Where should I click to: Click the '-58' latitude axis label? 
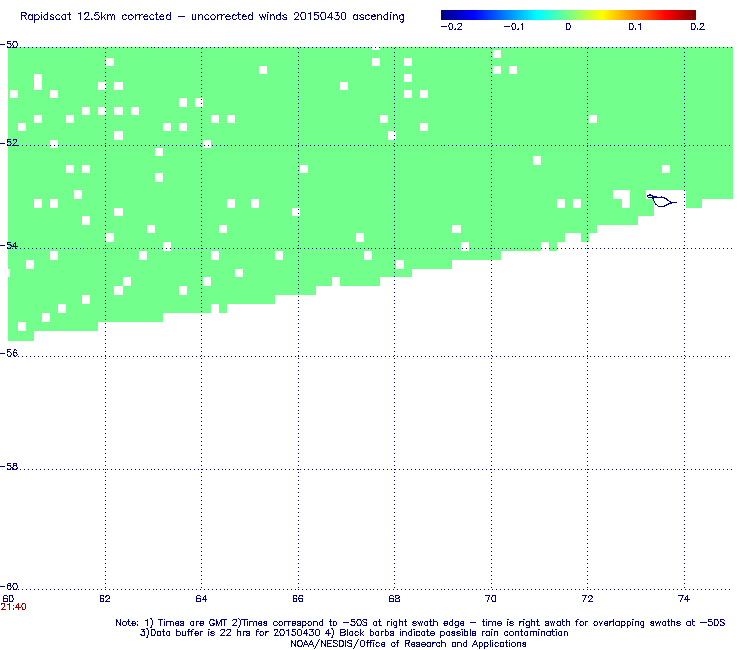tap(9, 467)
